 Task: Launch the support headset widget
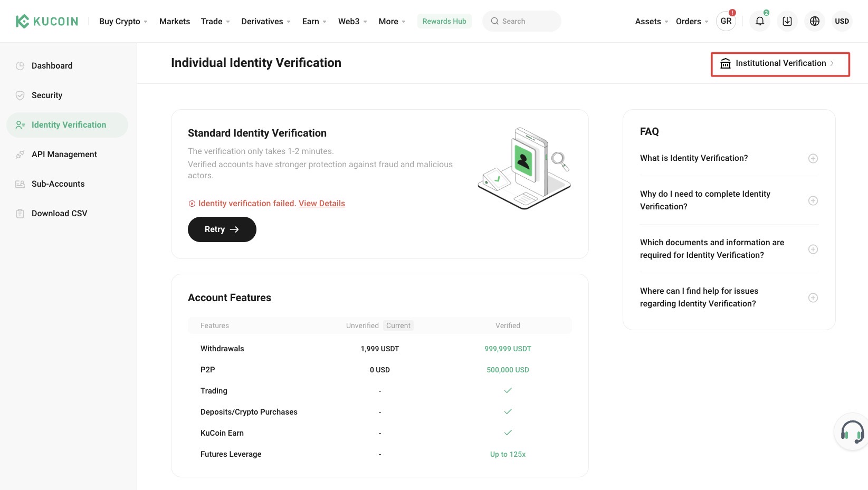click(x=851, y=431)
